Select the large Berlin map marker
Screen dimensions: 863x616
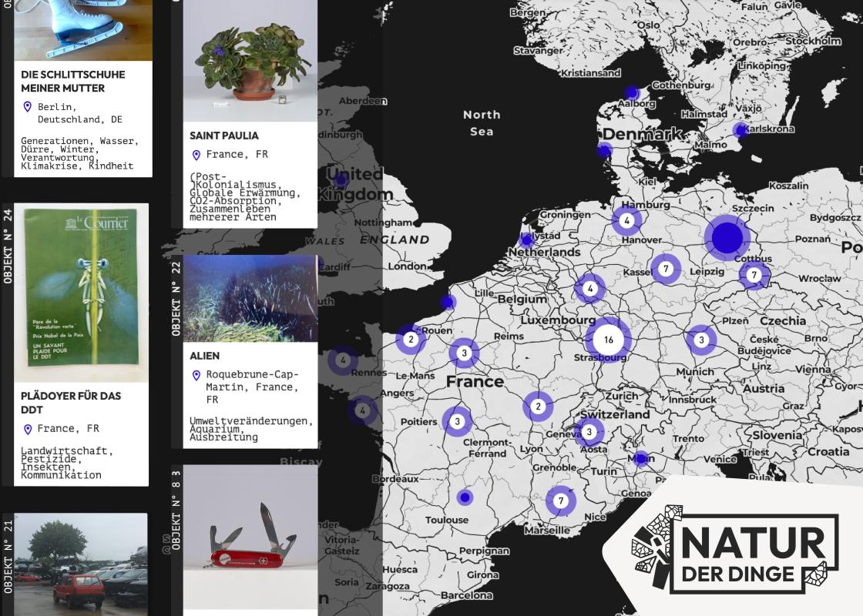726,238
